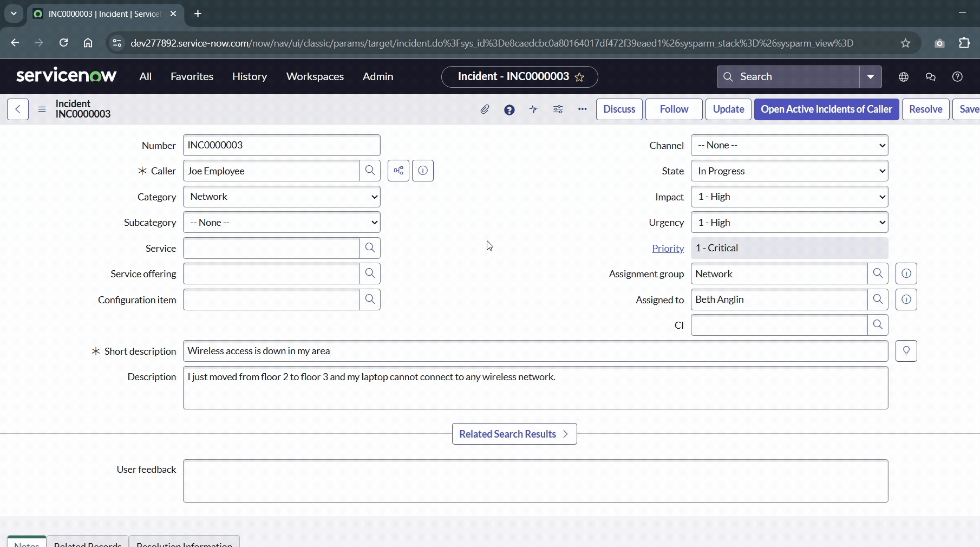Open the caller's org chart icon
Screen dimensions: 980x547
[x=398, y=171]
